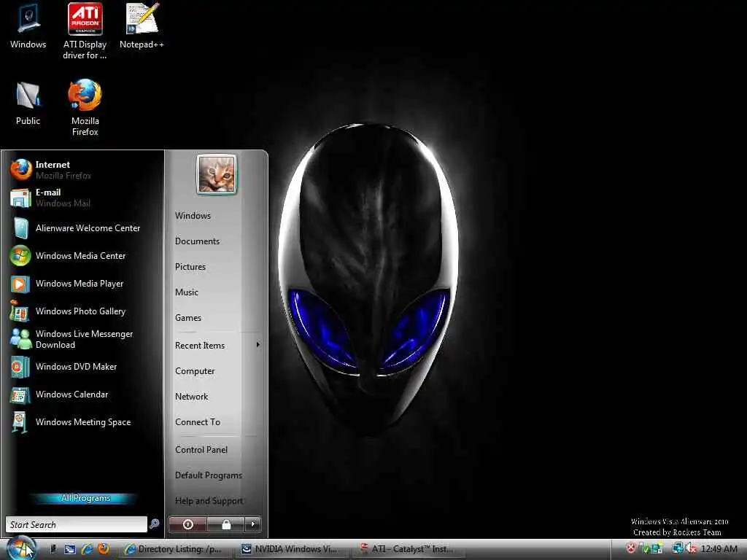The height and width of the screenshot is (560, 747).
Task: Click the power sleep button
Action: (x=187, y=524)
